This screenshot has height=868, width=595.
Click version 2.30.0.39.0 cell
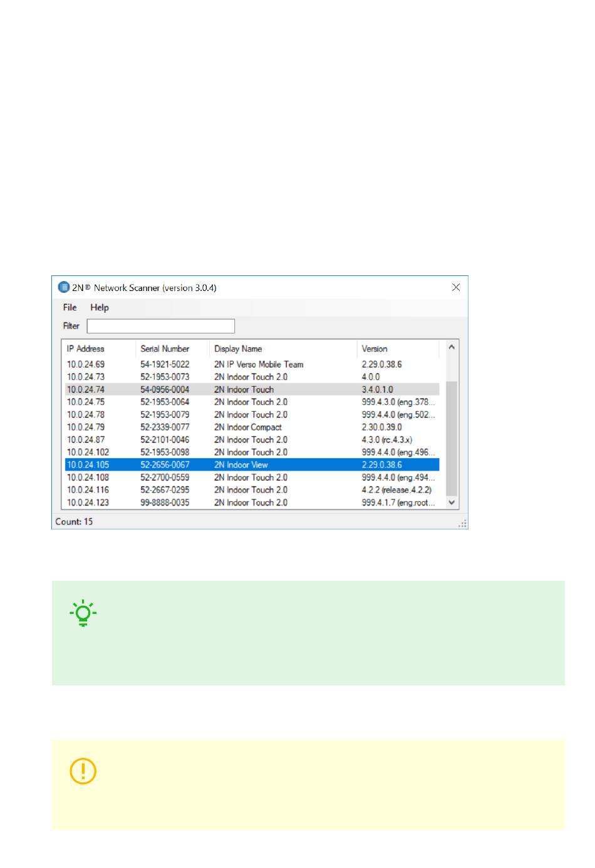[x=382, y=427]
